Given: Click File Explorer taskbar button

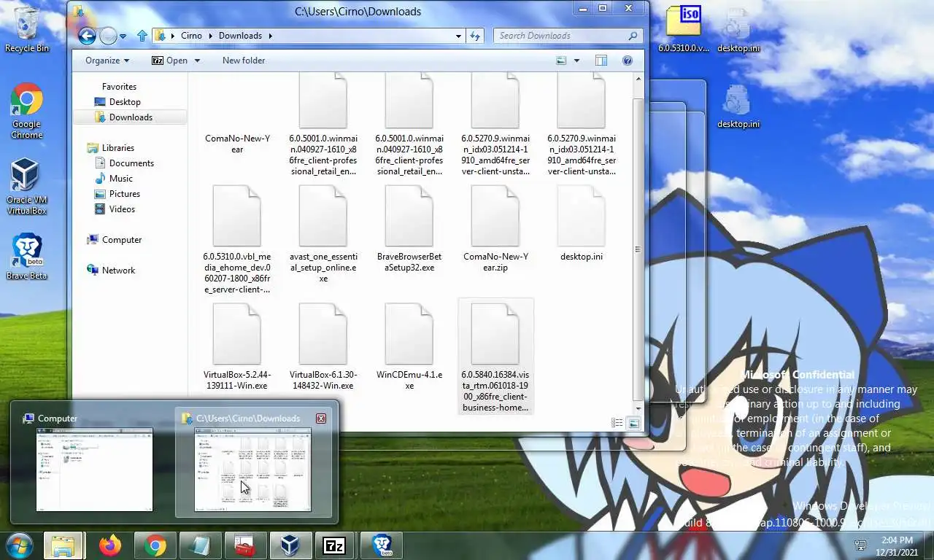Looking at the screenshot, I should point(62,546).
